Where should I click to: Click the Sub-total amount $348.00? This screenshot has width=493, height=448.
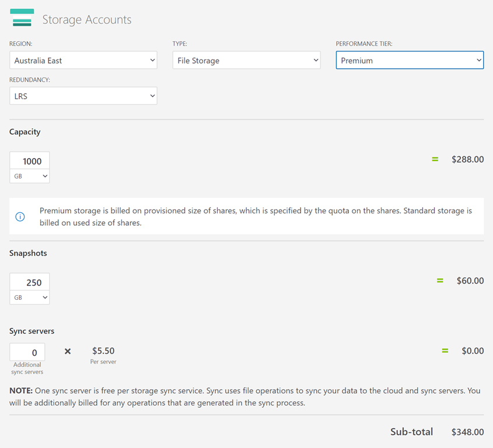467,432
